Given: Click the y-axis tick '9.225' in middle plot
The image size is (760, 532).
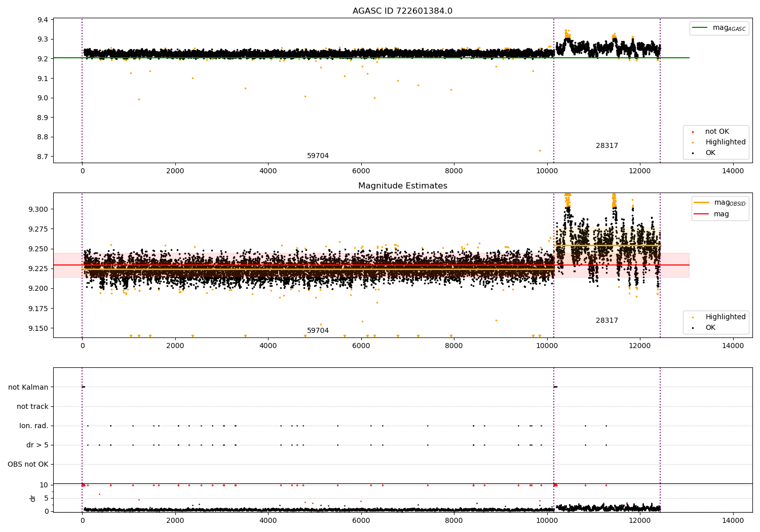Looking at the screenshot, I should coord(39,269).
